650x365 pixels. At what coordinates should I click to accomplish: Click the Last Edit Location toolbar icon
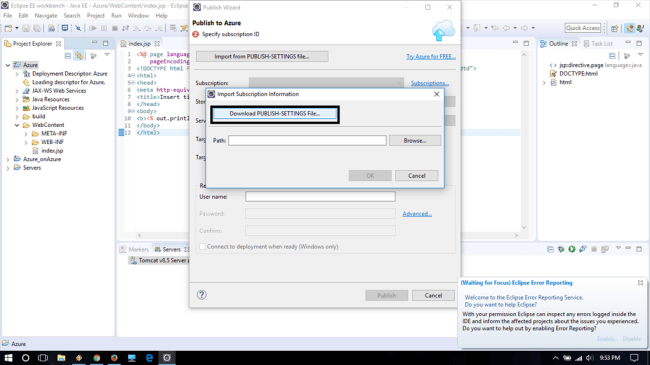(x=495, y=28)
